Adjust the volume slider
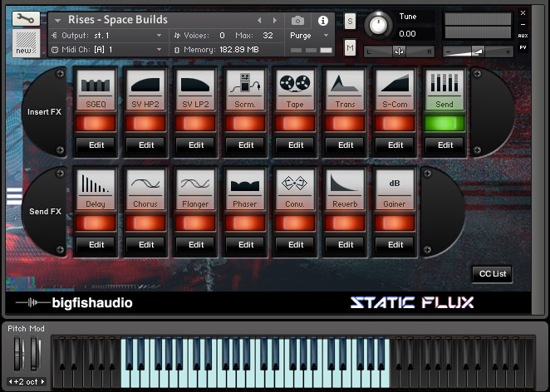Screen dimensions: 550x392 point(478,51)
